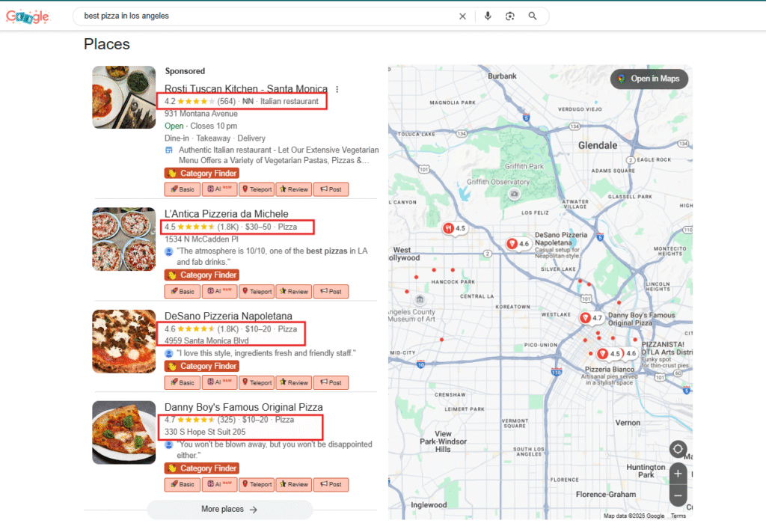The height and width of the screenshot is (532, 766).
Task: Click the Glendale label on the map
Action: 598,146
